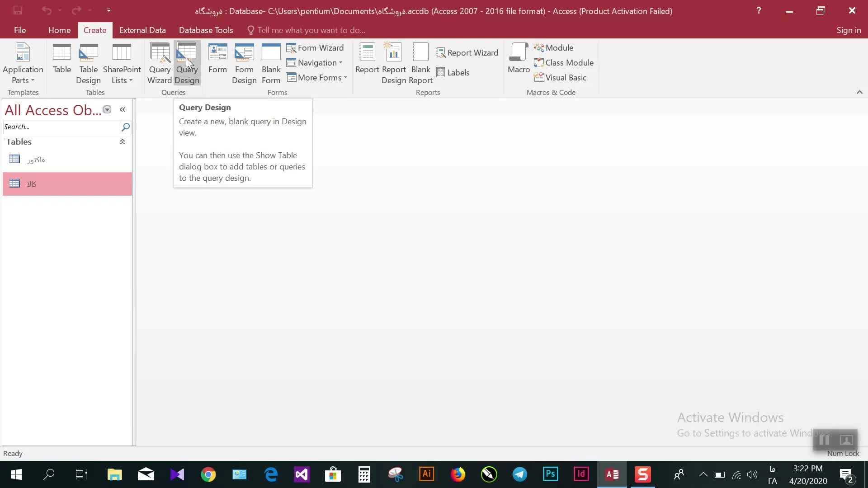The height and width of the screenshot is (488, 868).
Task: Click the Query Design button
Action: 187,64
